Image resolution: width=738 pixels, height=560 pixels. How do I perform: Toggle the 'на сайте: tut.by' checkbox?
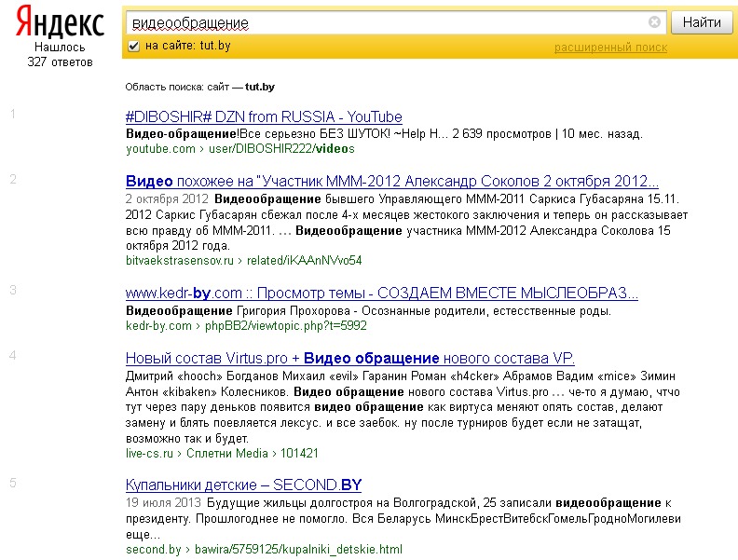coord(133,46)
